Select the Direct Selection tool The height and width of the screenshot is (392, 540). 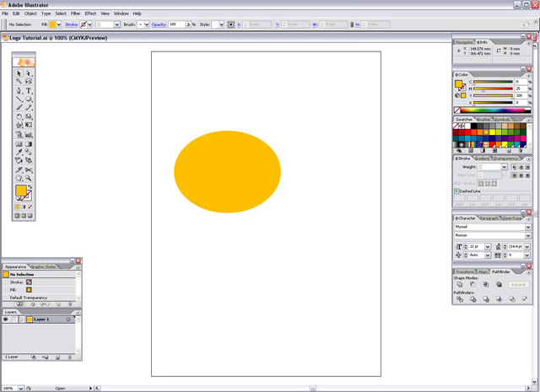pos(29,73)
